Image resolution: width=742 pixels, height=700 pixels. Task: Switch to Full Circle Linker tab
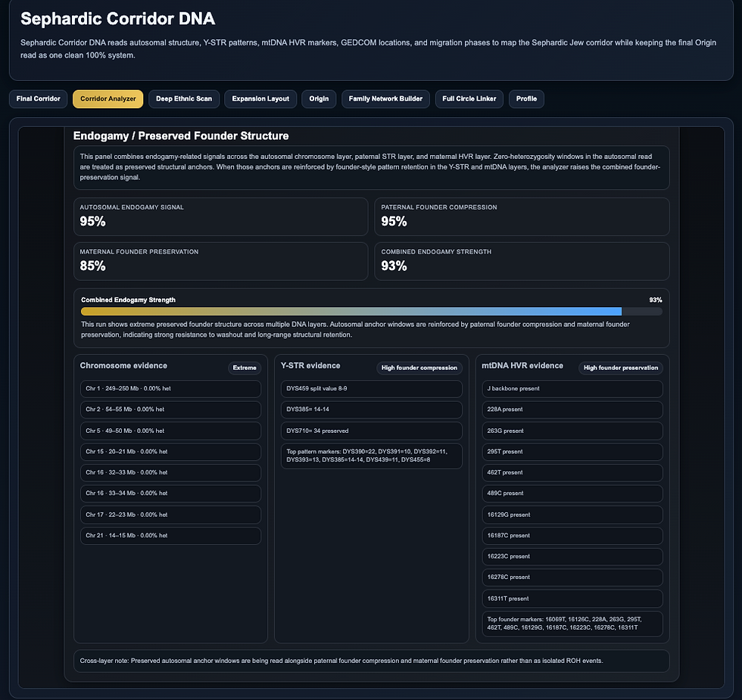[469, 99]
